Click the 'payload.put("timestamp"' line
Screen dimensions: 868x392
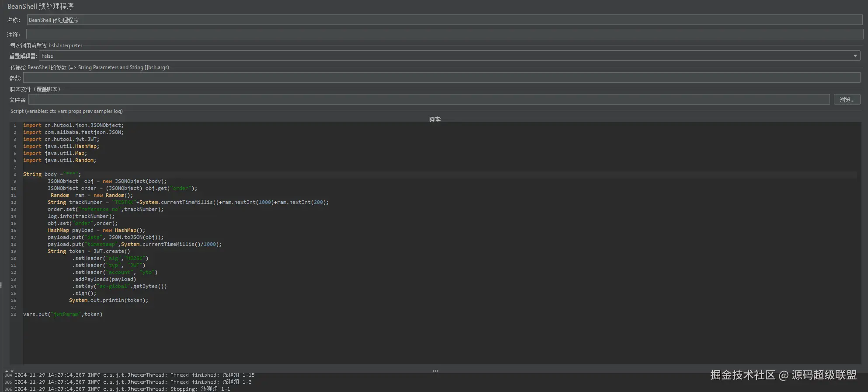(135, 244)
